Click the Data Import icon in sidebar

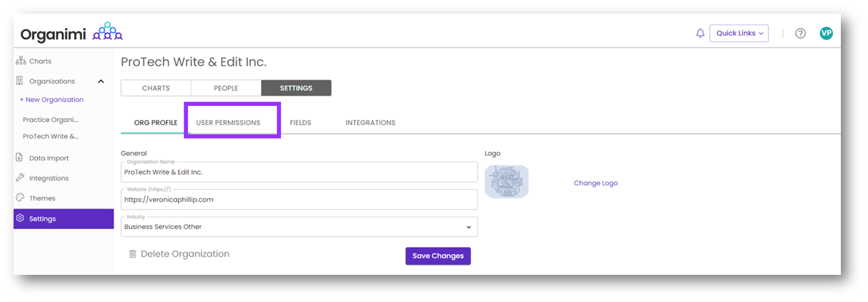(20, 158)
